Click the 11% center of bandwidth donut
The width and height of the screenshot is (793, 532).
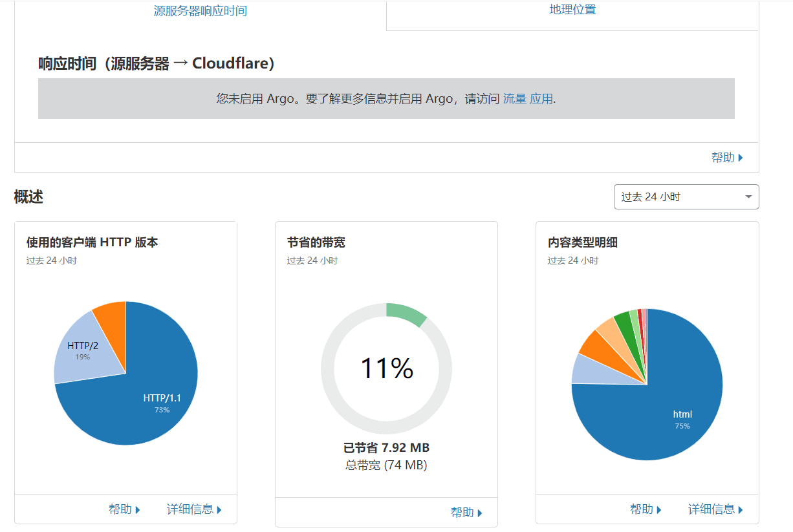(x=386, y=368)
